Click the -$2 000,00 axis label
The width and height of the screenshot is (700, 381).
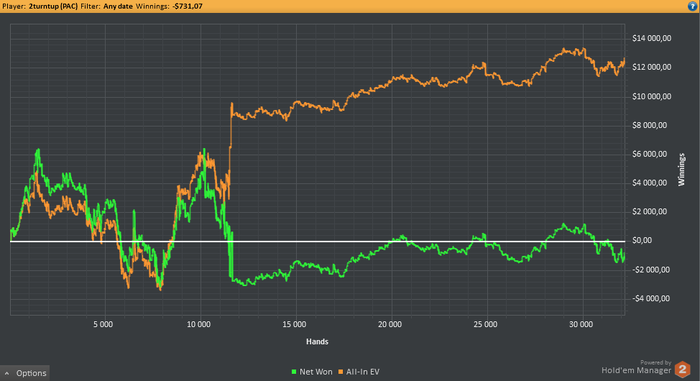(x=651, y=270)
